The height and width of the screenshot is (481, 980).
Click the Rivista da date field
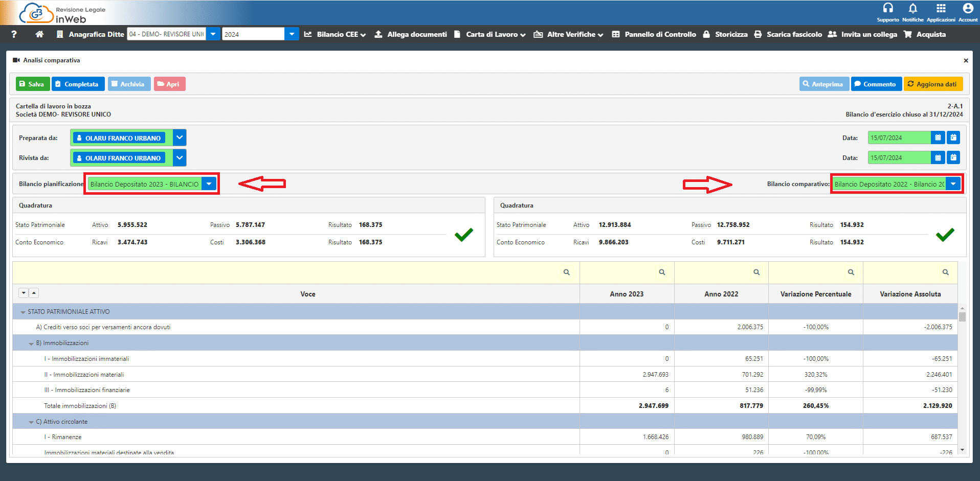click(x=898, y=158)
